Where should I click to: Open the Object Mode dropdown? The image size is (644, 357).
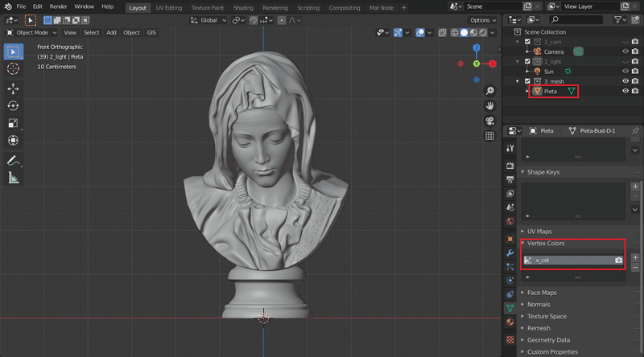tap(31, 32)
